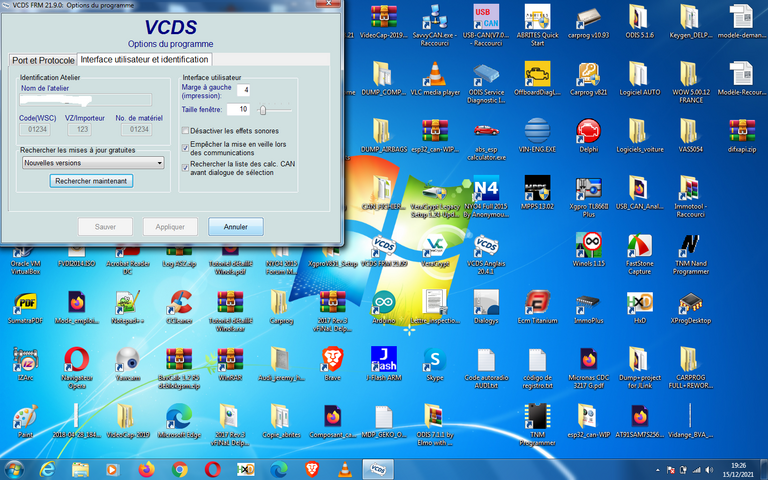Select the VIN-ENG.EXE desktop icon
Screen dimensions: 768x480
(537, 136)
